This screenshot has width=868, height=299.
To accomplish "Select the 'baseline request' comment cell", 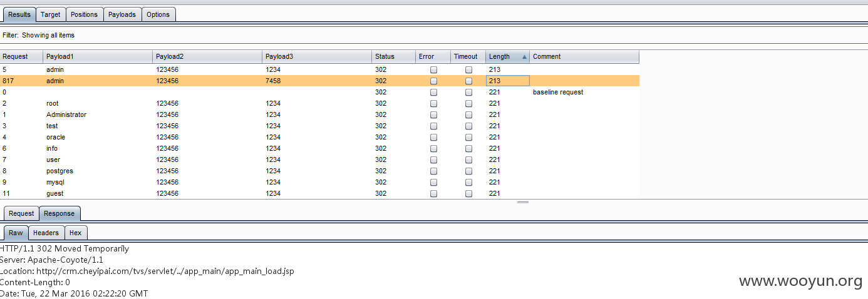I will coord(584,92).
